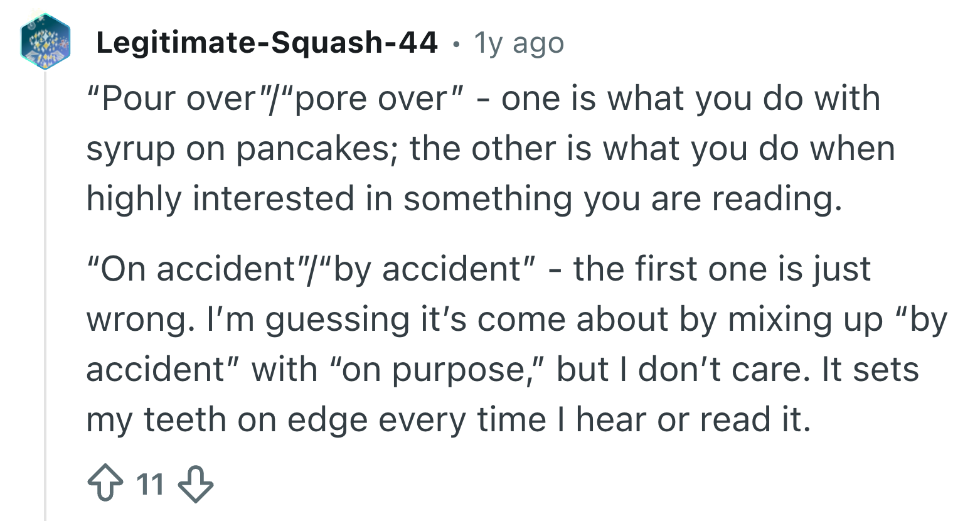Viewport: 980px width, 521px height.
Task: Open the Legitimate-Squash-44 user profile link
Action: point(267,43)
